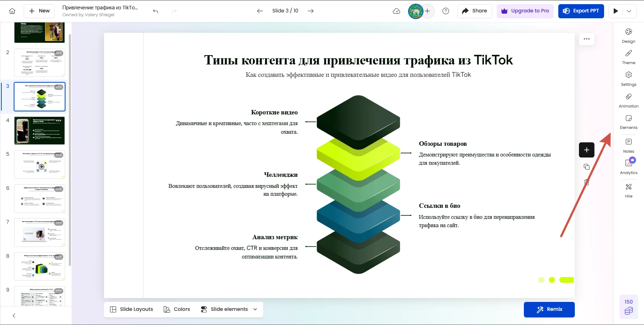
Task: Open the credits balance showing 150
Action: [629, 307]
